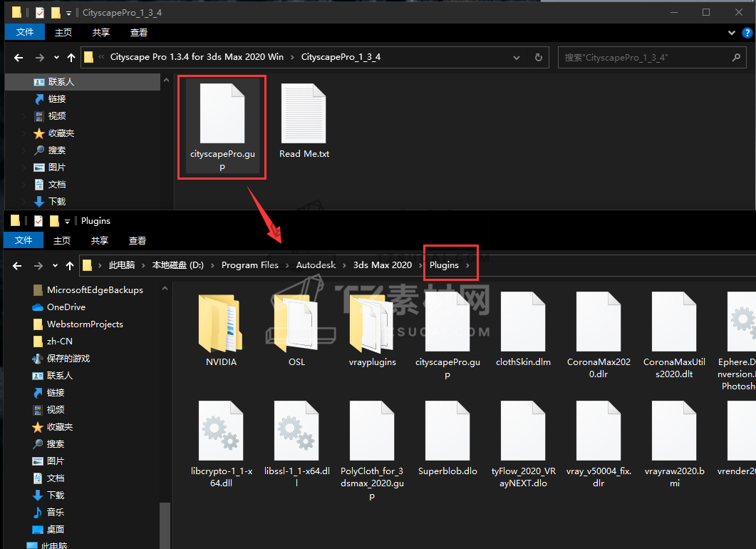Click the search magnifier icon in CityscapePro_1_3_4 window
Screen dimensions: 756x549
pyautogui.click(x=736, y=58)
